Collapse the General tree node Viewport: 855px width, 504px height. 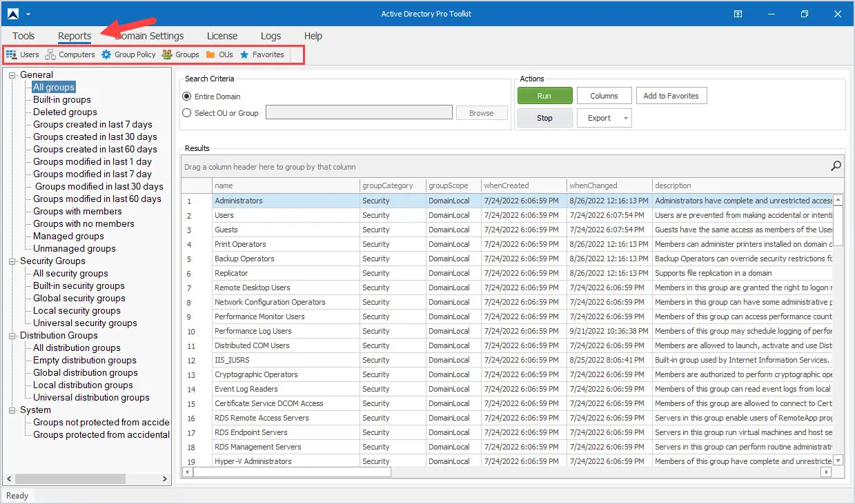(12, 75)
